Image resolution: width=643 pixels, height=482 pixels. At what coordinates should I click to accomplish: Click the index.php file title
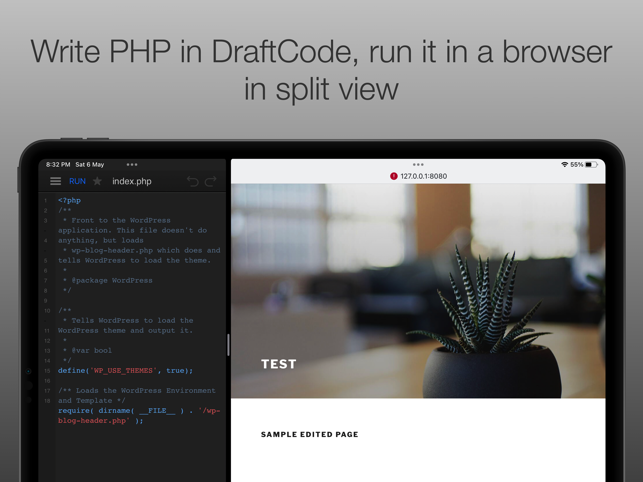pyautogui.click(x=132, y=181)
